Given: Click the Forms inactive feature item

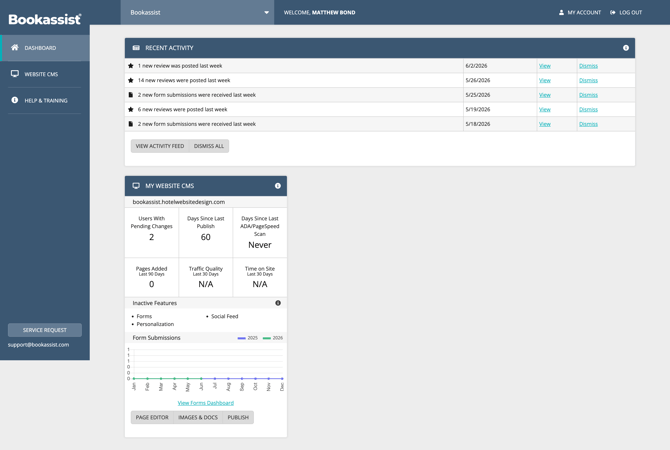Looking at the screenshot, I should (144, 316).
